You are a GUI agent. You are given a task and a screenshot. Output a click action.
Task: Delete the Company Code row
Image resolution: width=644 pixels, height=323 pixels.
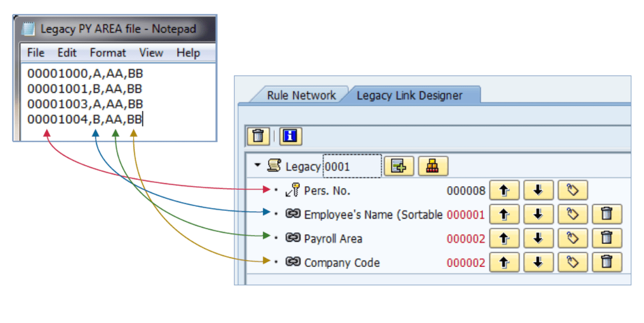click(x=607, y=262)
